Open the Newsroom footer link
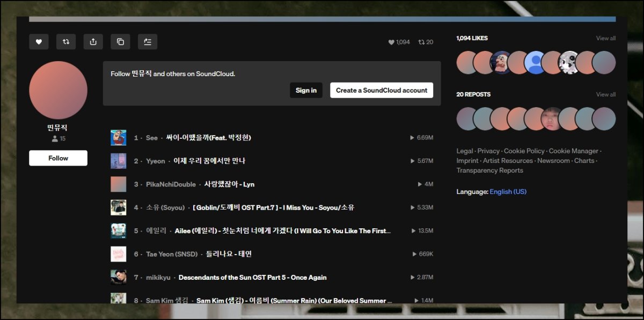 [x=553, y=161]
